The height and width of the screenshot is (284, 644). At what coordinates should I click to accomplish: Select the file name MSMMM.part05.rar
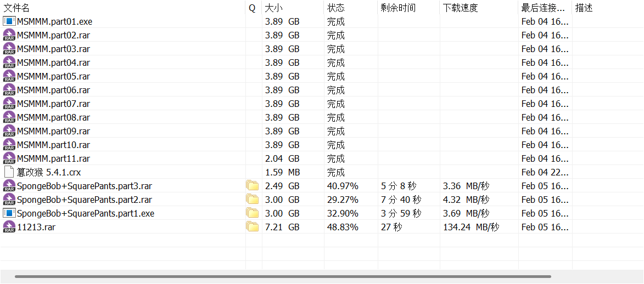pyautogui.click(x=53, y=76)
